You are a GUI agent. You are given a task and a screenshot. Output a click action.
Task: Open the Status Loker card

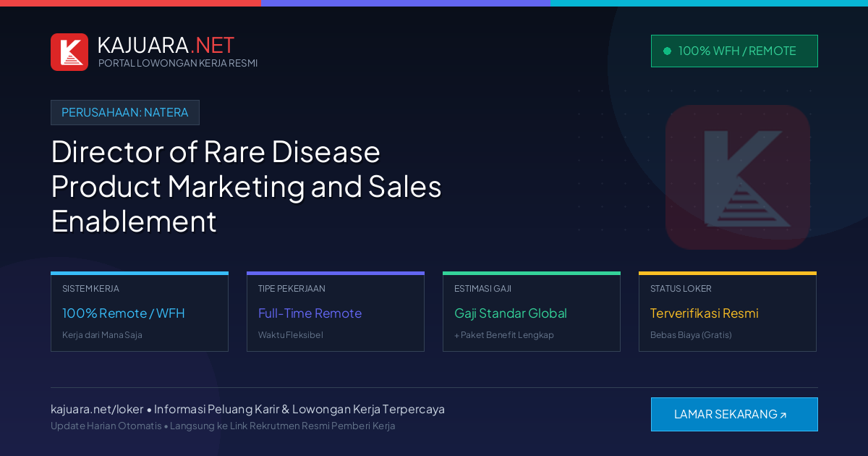tap(728, 312)
